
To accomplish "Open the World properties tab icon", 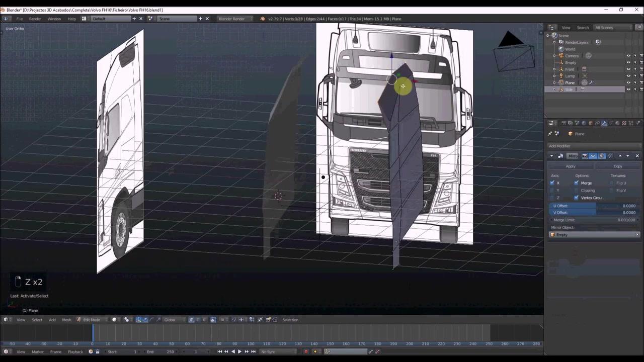I will [584, 123].
